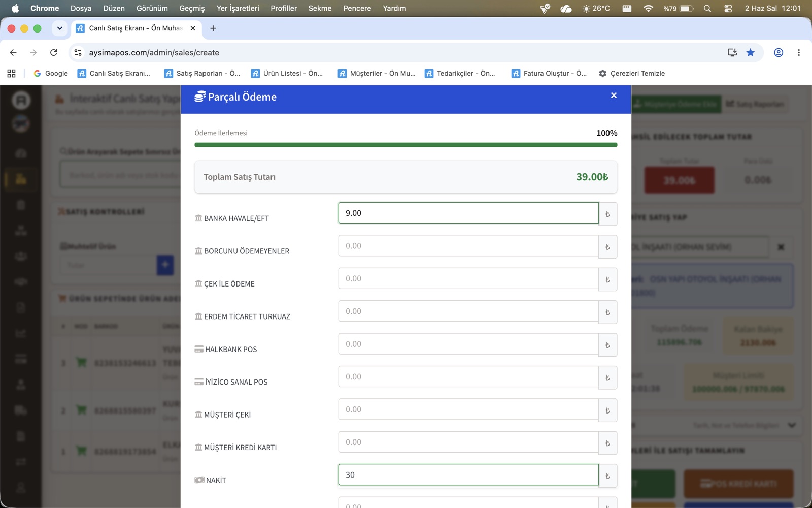Open the Yer İşaretleri menu

tap(238, 8)
